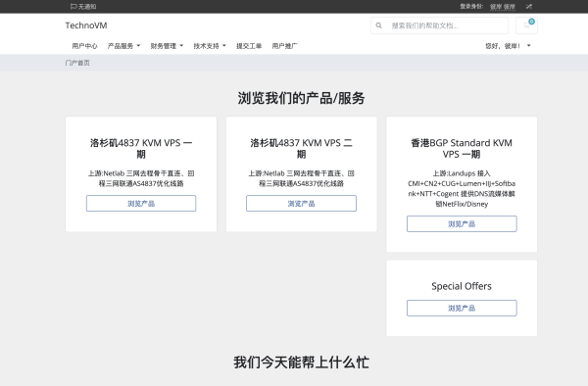588x386 pixels.
Task: Expand the 财务管理 dropdown menu
Action: 167,46
